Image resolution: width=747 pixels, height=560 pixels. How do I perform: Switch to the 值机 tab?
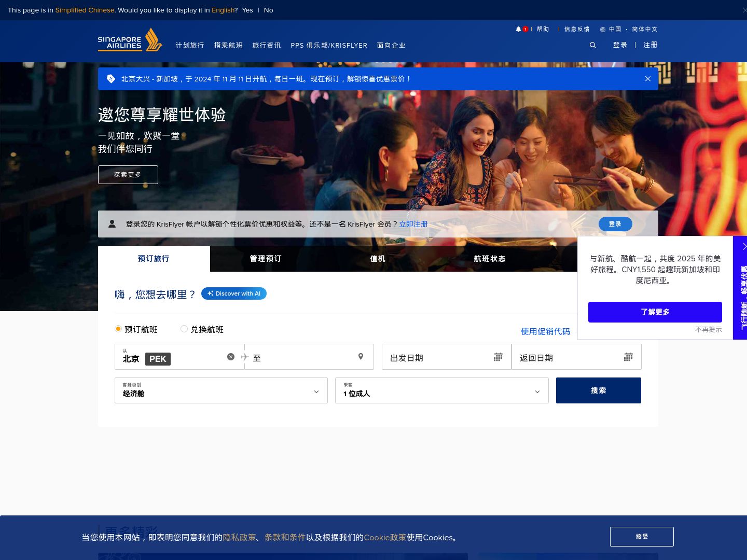(378, 259)
